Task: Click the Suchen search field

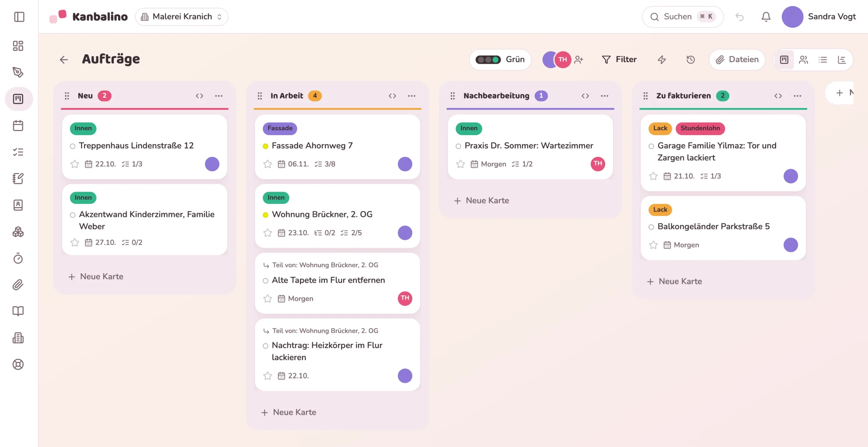Action: (683, 17)
